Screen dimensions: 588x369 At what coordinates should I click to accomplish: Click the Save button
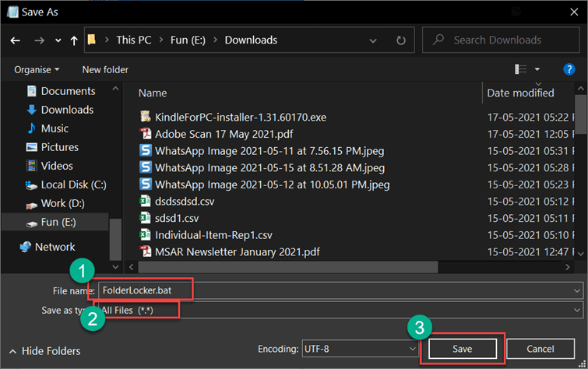(462, 348)
